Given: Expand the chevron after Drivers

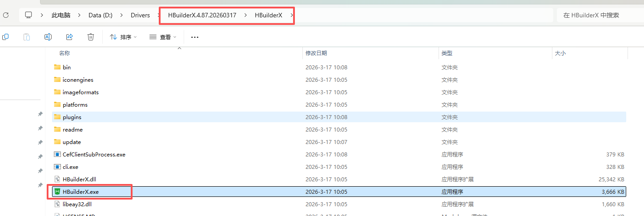Looking at the screenshot, I should (x=158, y=15).
